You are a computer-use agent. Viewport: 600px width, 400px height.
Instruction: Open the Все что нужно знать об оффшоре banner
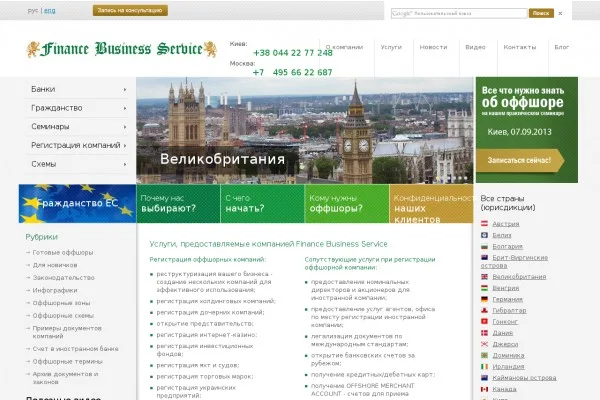click(x=527, y=130)
